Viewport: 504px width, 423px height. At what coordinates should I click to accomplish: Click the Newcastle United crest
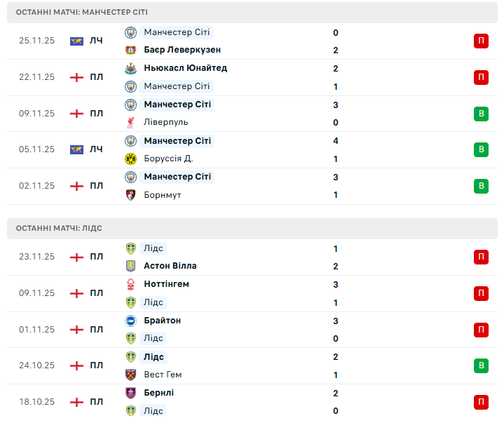pyautogui.click(x=130, y=68)
